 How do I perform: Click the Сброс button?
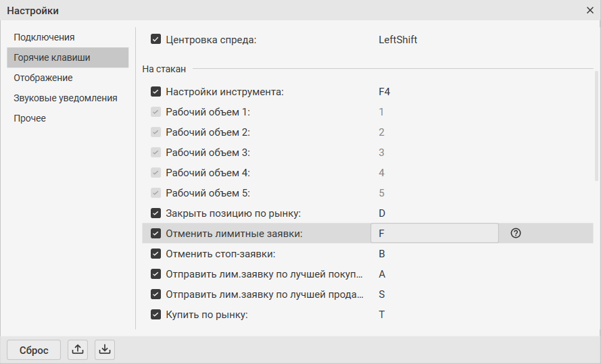[x=34, y=350]
